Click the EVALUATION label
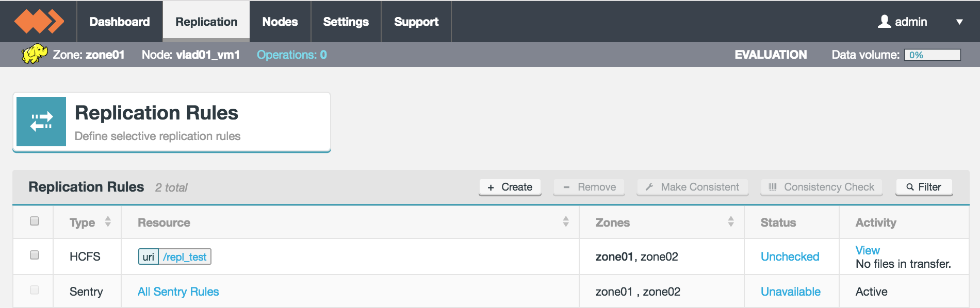The image size is (980, 308). pyautogui.click(x=771, y=55)
